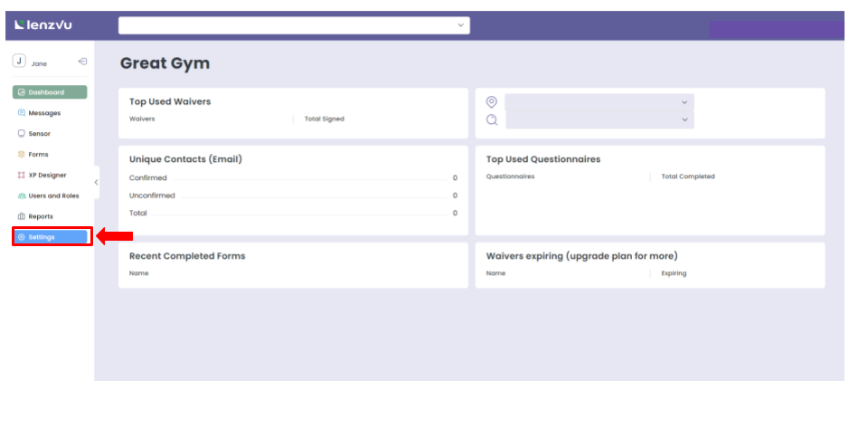This screenshot has height=438, width=868.
Task: Click Name header under Recent Completed Forms
Action: click(139, 273)
